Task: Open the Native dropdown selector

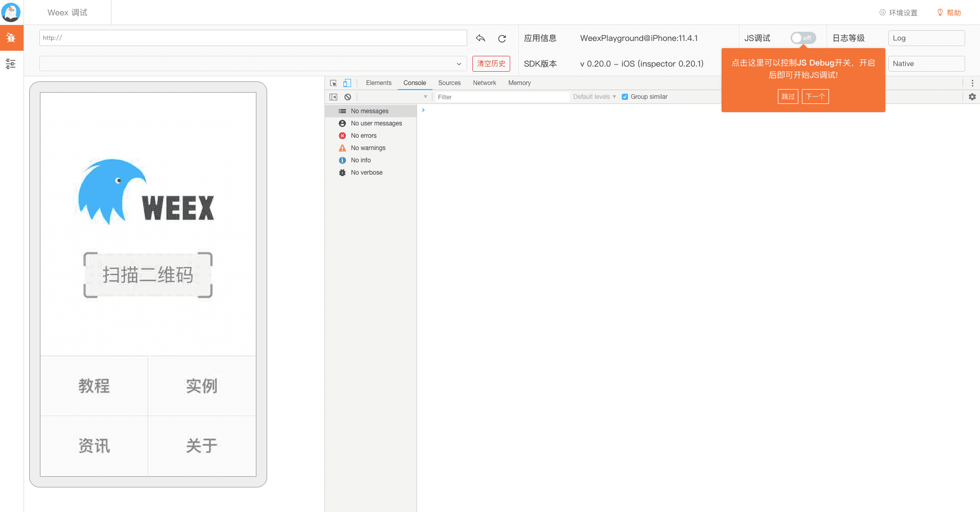Action: pos(926,63)
